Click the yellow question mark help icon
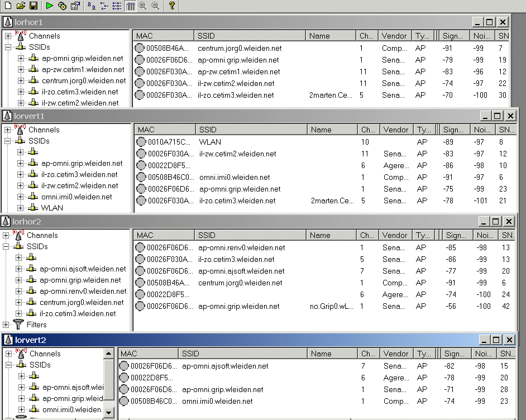This screenshot has width=526, height=420. pos(171,6)
